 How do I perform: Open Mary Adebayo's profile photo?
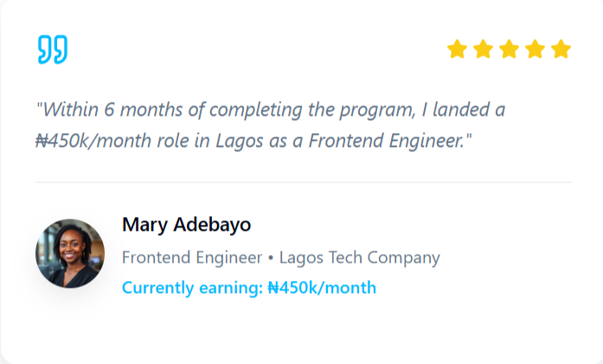coord(70,253)
